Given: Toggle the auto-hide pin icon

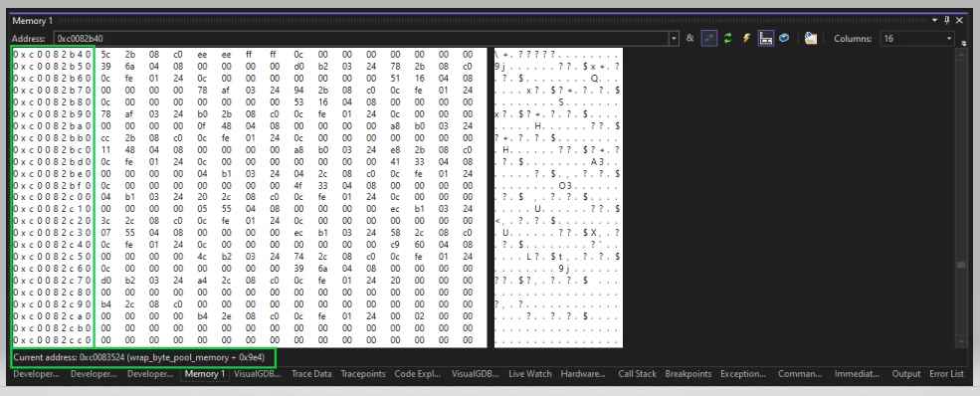Looking at the screenshot, I should [x=947, y=21].
